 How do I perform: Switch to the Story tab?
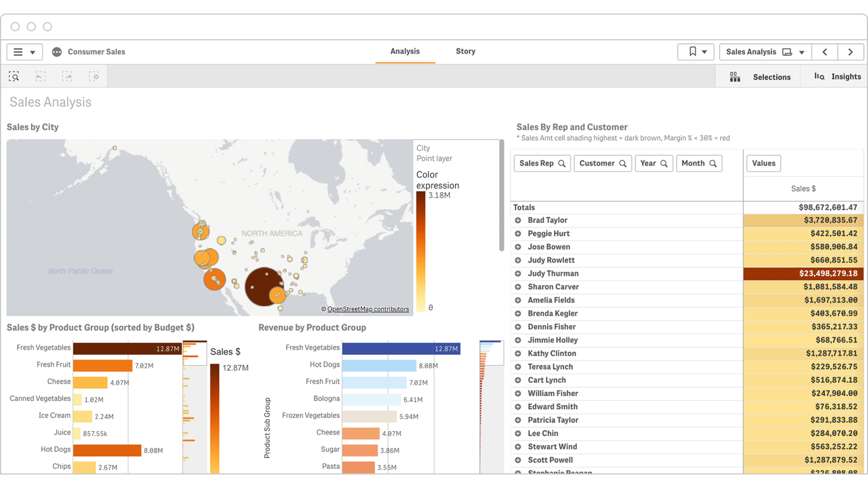point(465,52)
